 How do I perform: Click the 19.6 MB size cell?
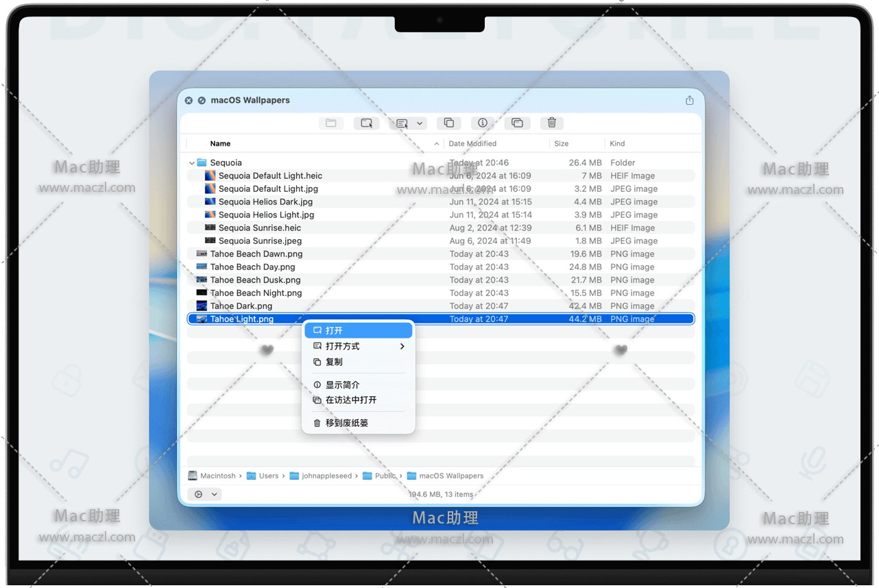coord(586,254)
